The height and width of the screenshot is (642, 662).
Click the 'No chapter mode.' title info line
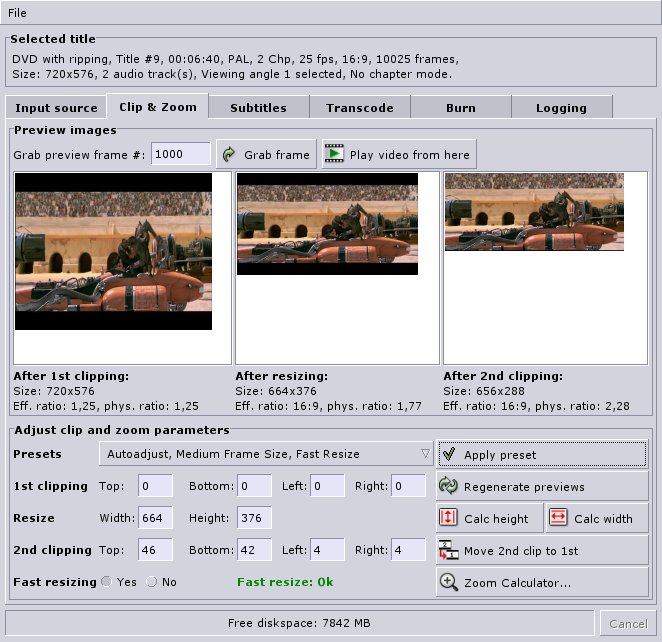click(401, 74)
